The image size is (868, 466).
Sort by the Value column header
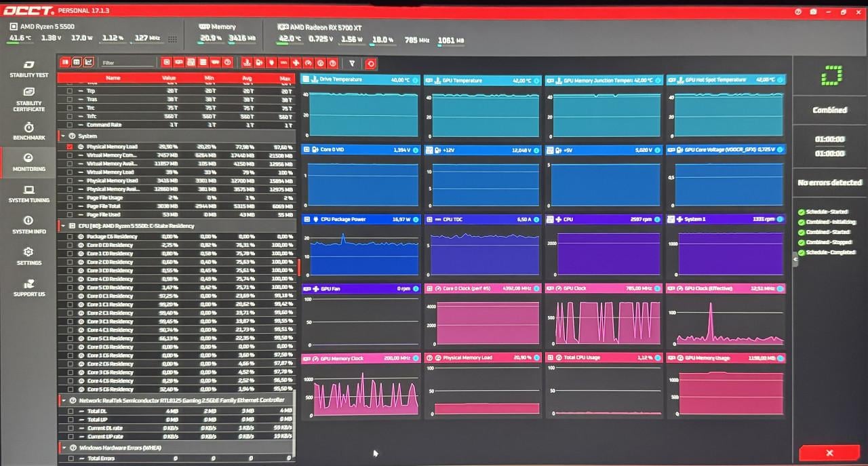(169, 78)
